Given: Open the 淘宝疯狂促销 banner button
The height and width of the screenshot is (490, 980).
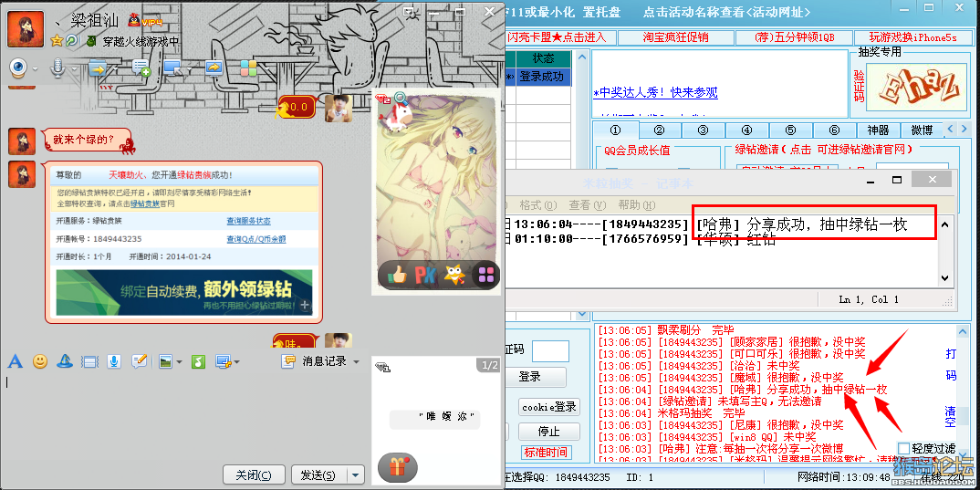Looking at the screenshot, I should pyautogui.click(x=675, y=37).
